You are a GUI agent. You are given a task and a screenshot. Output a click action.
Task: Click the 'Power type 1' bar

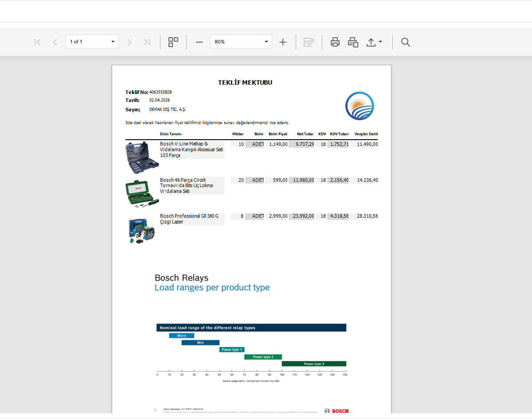coord(232,350)
